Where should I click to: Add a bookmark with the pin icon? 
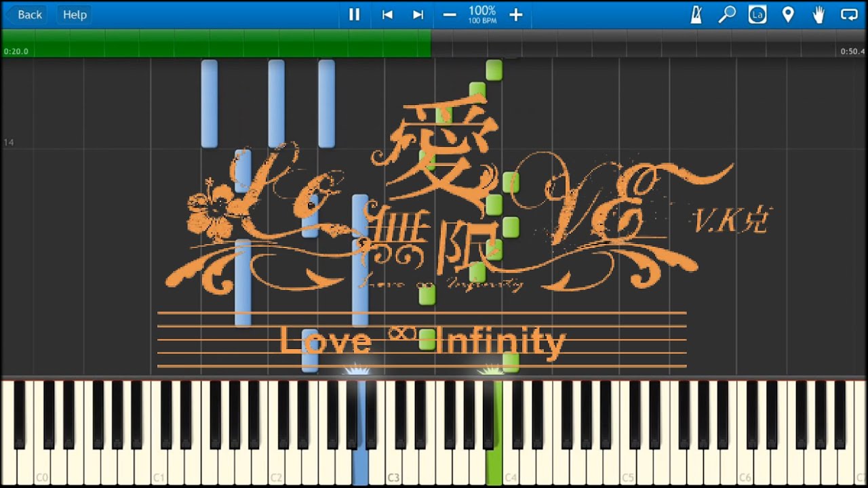pos(788,14)
